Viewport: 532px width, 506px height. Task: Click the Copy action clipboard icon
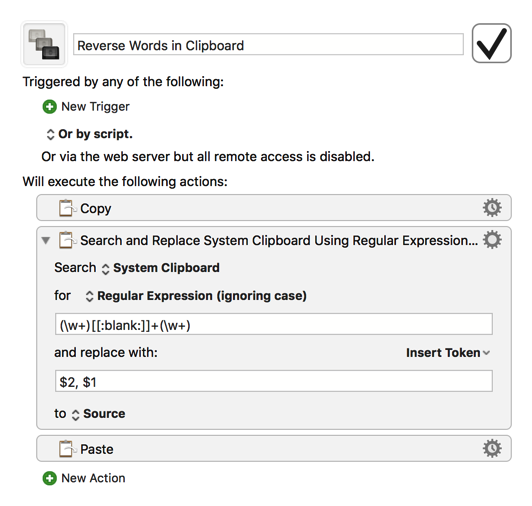point(66,208)
